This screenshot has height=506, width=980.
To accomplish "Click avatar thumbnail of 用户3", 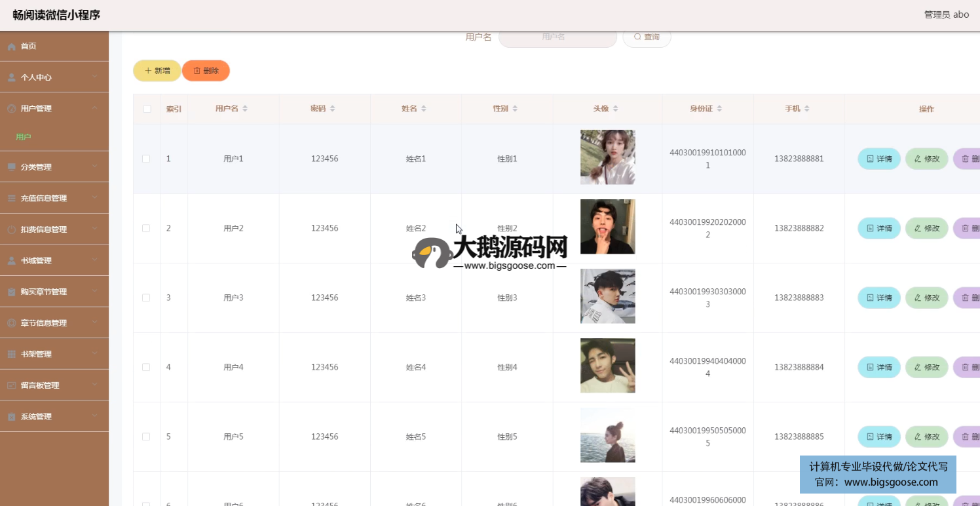I will click(x=608, y=296).
